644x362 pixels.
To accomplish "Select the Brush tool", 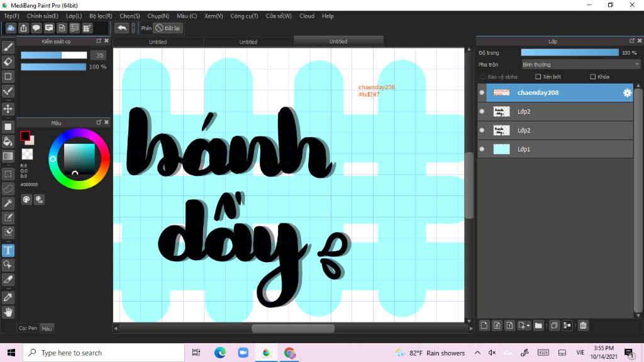I will coord(8,47).
